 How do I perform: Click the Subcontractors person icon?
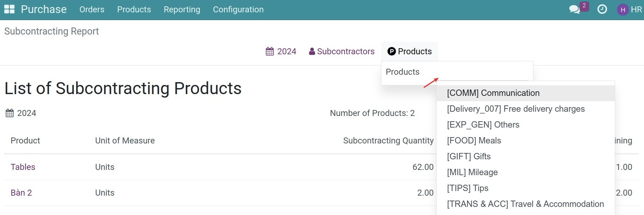(312, 51)
